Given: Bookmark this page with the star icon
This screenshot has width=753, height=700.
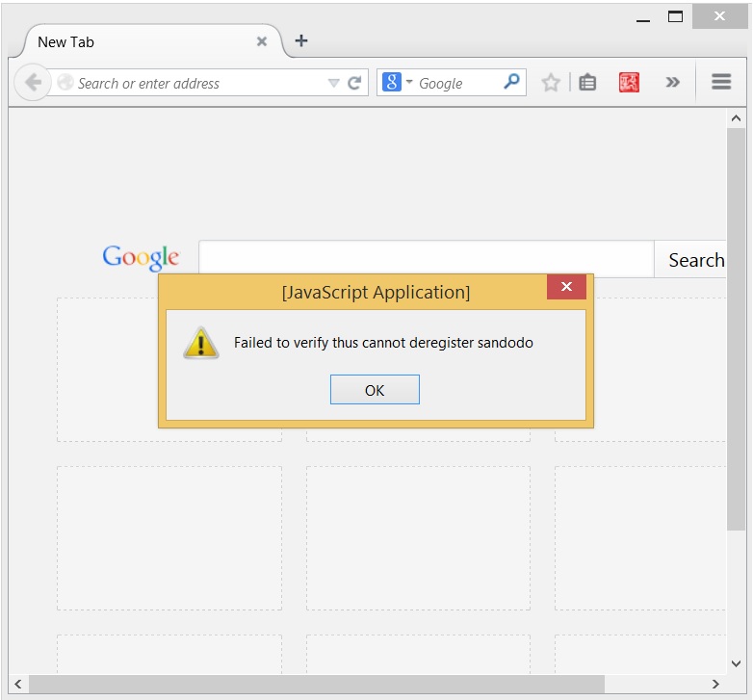Looking at the screenshot, I should [551, 83].
